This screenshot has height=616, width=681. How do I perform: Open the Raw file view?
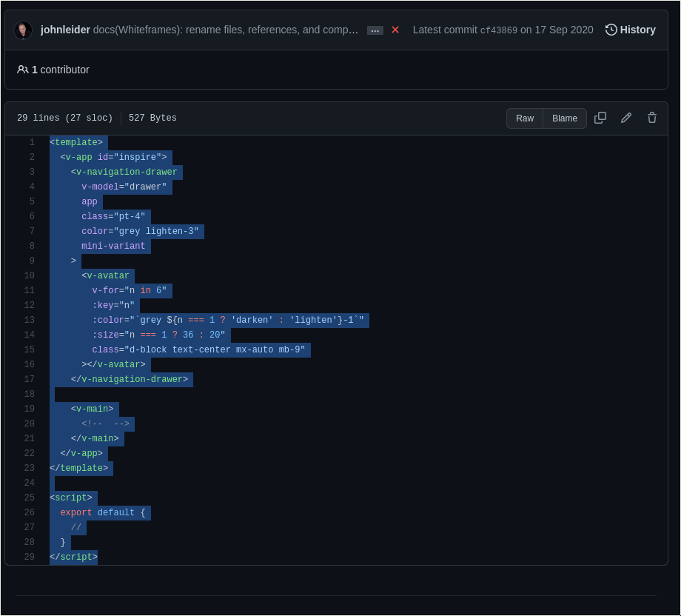coord(525,118)
